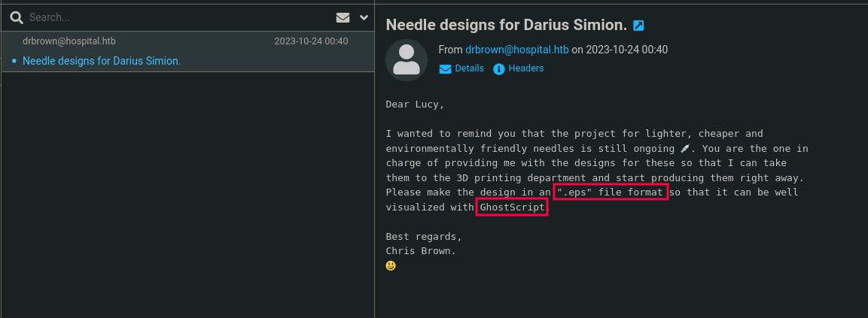868x318 pixels.
Task: Click the syringe emoji in message body
Action: coord(685,149)
